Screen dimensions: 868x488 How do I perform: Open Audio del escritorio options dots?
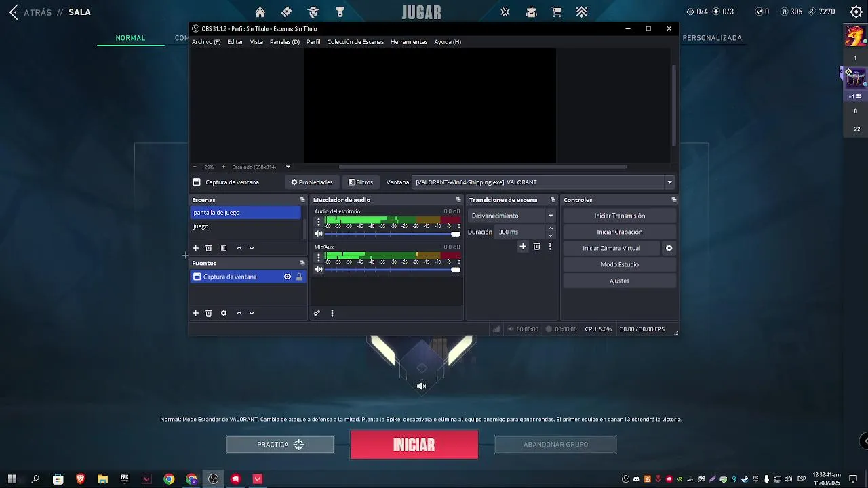coord(319,222)
